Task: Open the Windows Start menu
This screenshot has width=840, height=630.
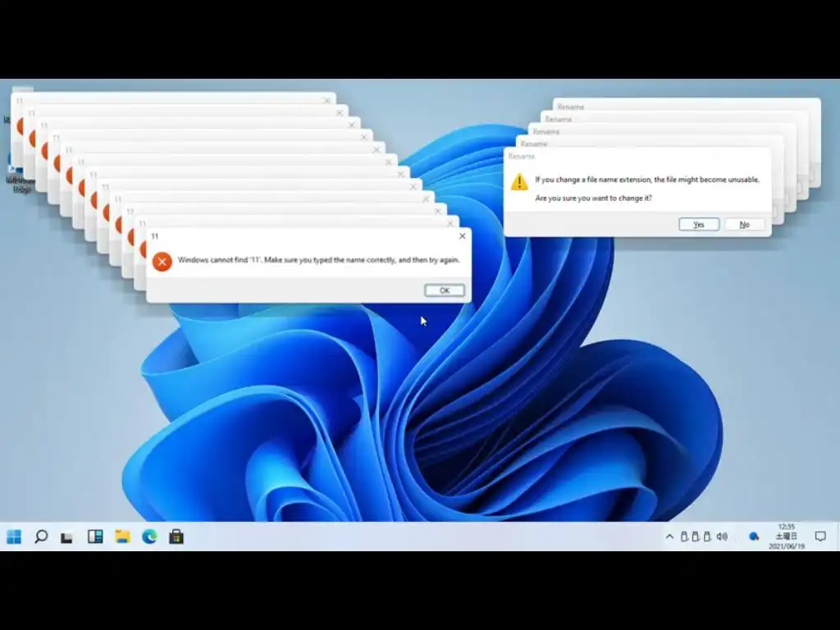Action: [x=15, y=536]
